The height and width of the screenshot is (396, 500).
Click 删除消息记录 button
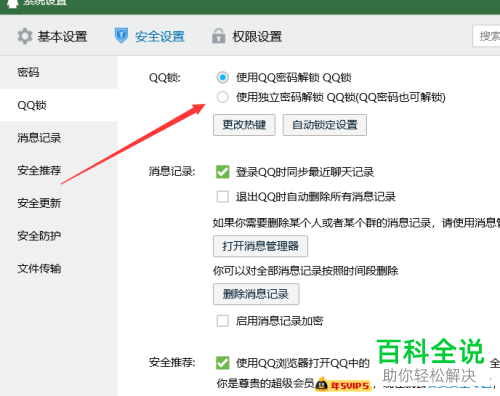click(256, 294)
